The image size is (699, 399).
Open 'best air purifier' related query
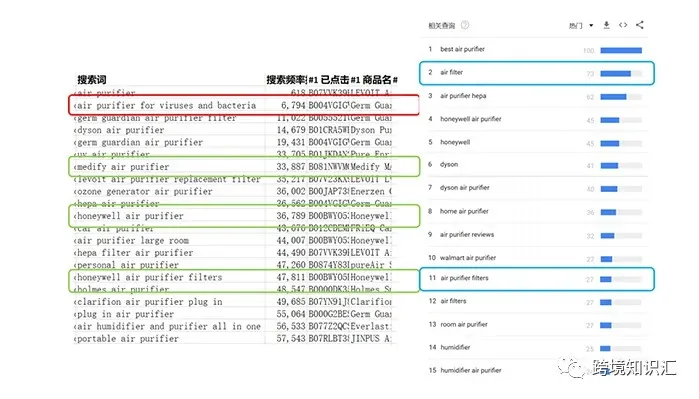tap(462, 49)
